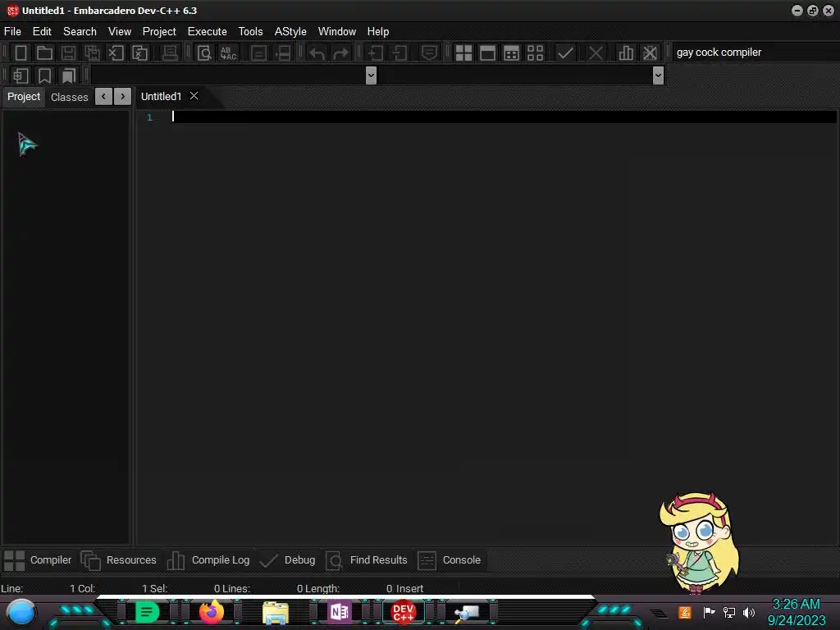Screen dimensions: 840x630
Task: Click the Open folder toolbar icon
Action: (x=44, y=53)
